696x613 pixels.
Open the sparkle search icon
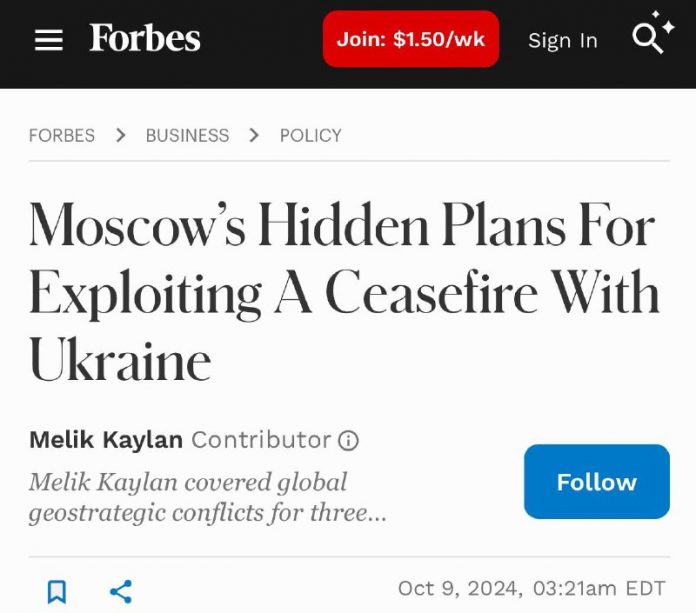653,36
